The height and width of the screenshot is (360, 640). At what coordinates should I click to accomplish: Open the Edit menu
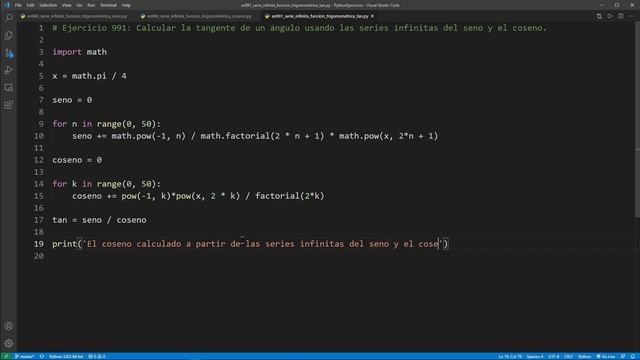[30, 5]
